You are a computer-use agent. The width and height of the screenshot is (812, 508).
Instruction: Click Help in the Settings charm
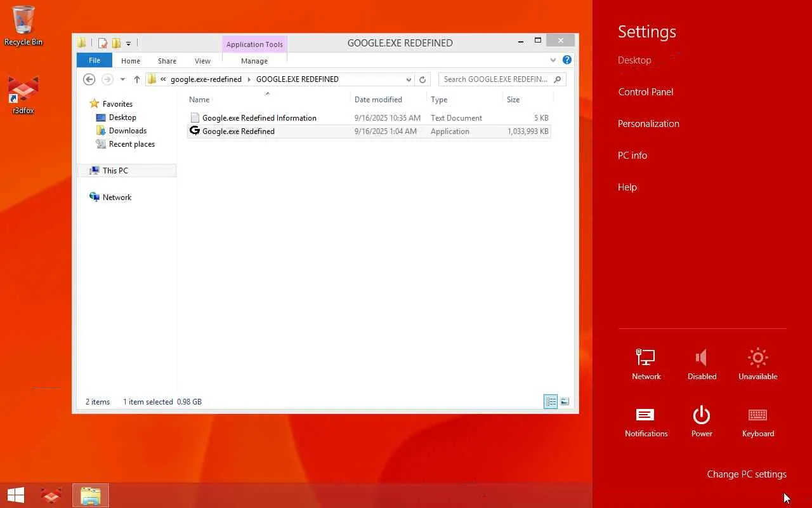pos(627,187)
